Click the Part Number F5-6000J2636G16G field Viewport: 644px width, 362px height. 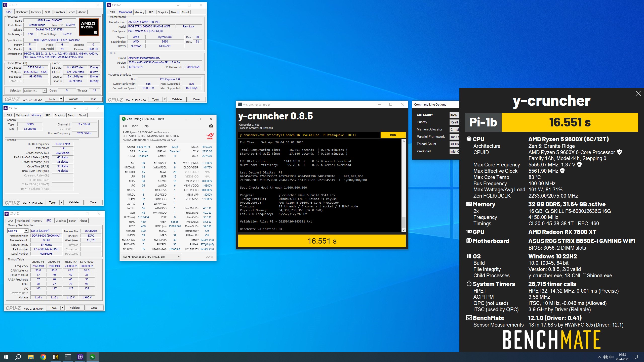[46, 249]
